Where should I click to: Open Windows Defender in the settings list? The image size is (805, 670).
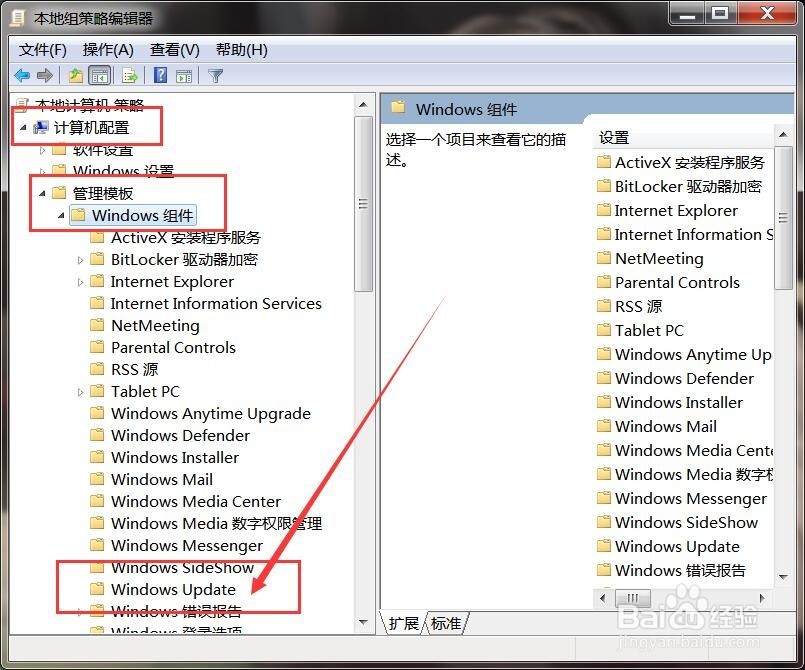point(684,378)
